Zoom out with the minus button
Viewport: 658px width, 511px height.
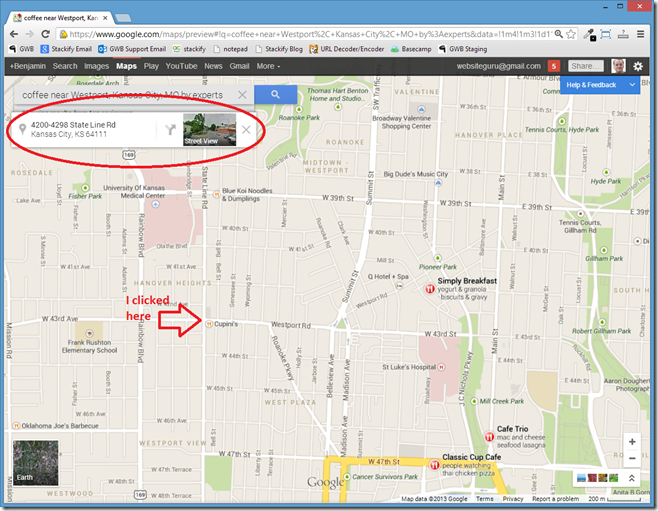tap(632, 458)
